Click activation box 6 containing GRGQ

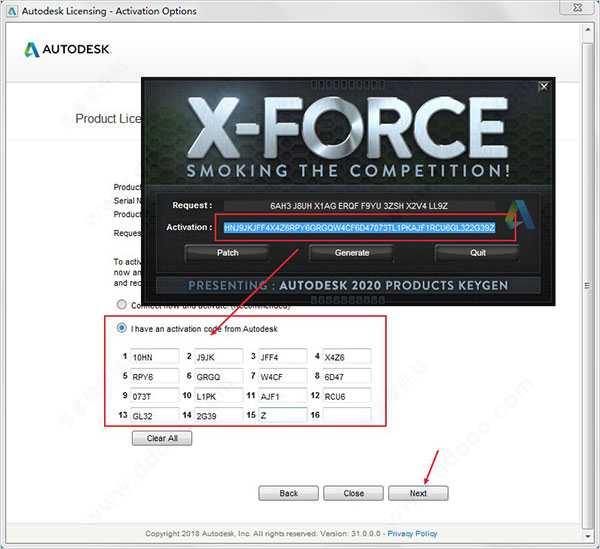218,376
